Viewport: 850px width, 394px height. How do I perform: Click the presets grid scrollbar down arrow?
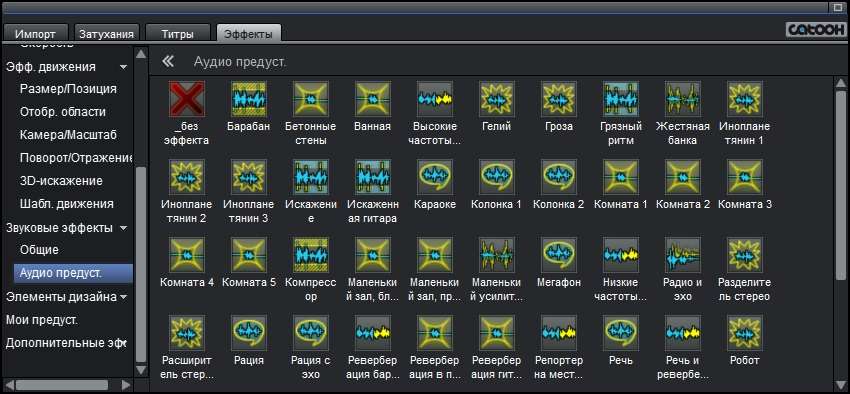[x=841, y=384]
